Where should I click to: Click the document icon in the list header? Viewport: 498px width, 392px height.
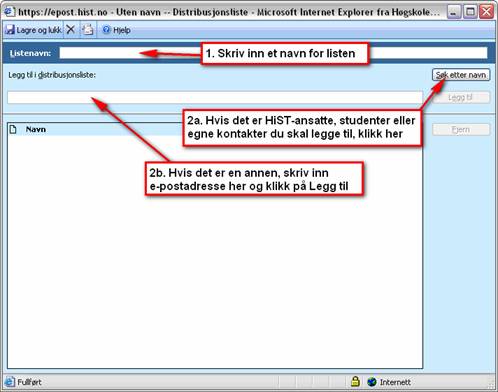tap(13, 129)
